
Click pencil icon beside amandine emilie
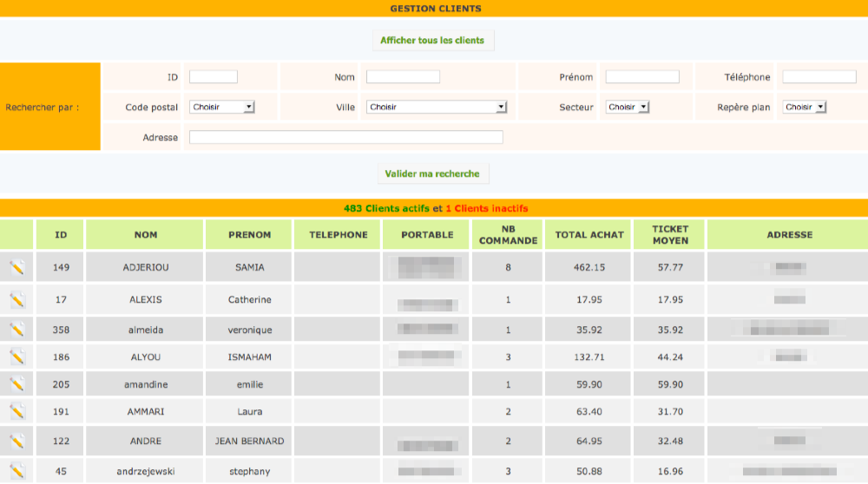pos(17,385)
